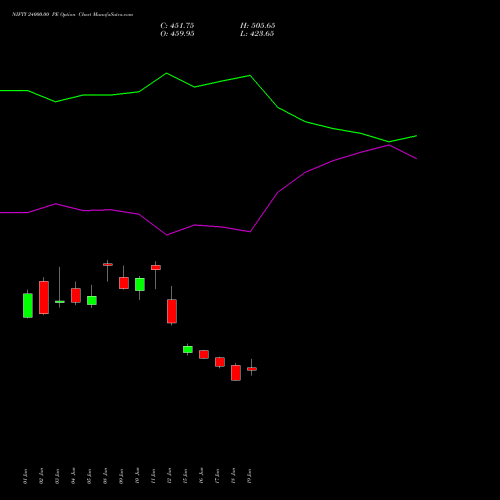Select the 17 Jun date axis label
The image size is (500, 500).
pos(217,476)
